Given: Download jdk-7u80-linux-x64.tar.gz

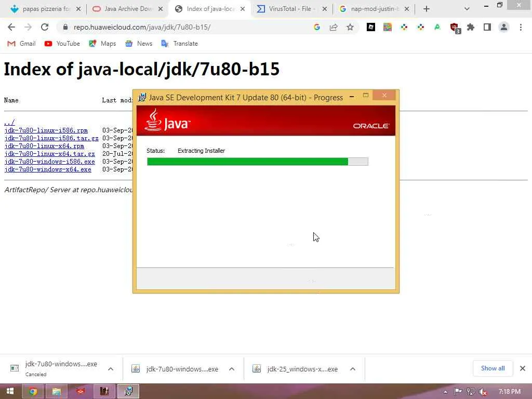Looking at the screenshot, I should point(49,154).
